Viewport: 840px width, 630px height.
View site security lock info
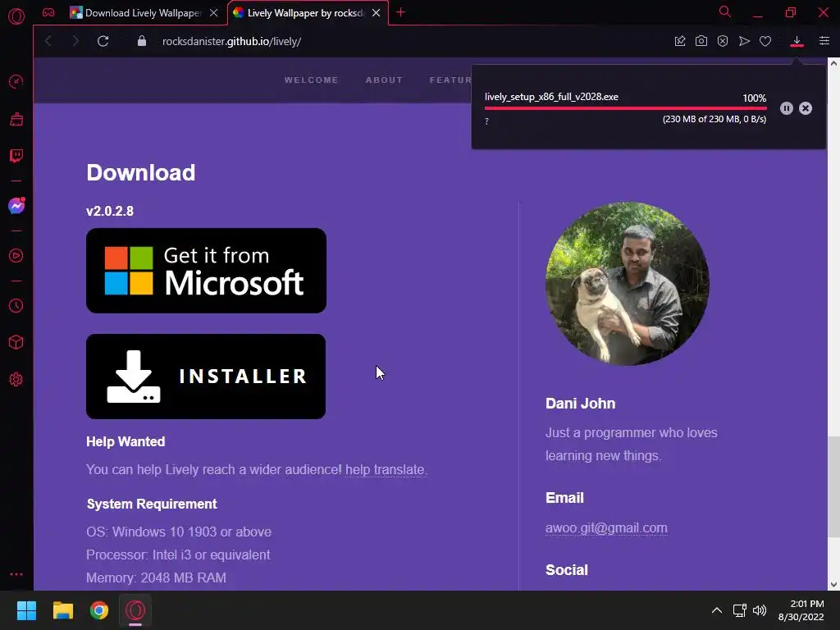141,41
